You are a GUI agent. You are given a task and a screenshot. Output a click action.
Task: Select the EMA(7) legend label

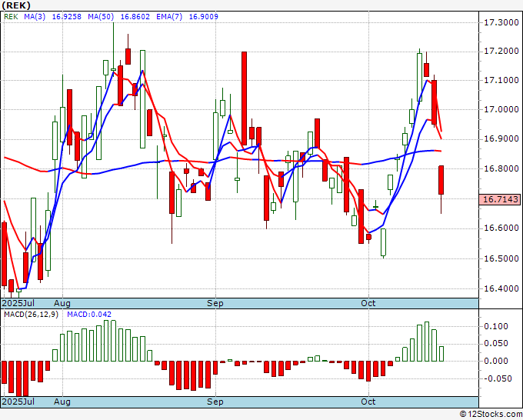169,17
